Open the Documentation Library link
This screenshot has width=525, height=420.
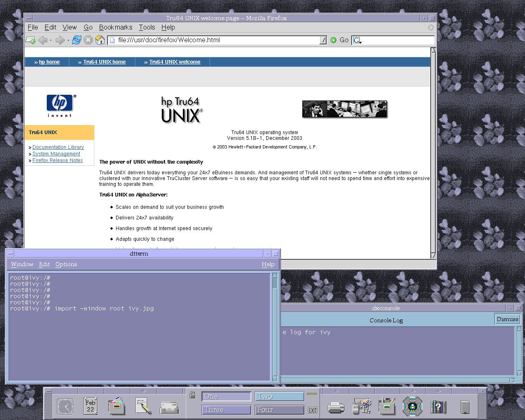point(58,147)
